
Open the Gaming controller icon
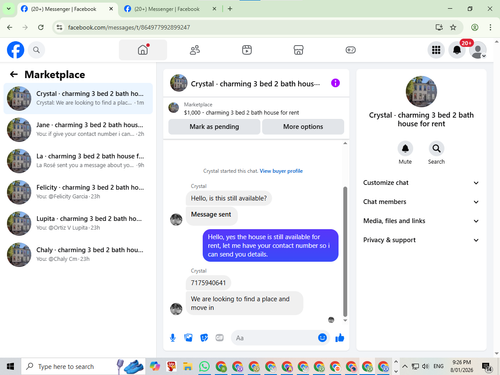tap(350, 50)
